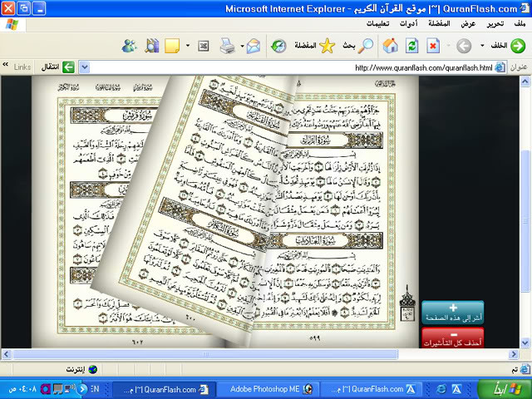Click سورة العاديات surah header banner
The width and height of the screenshot is (532, 399).
326,241
